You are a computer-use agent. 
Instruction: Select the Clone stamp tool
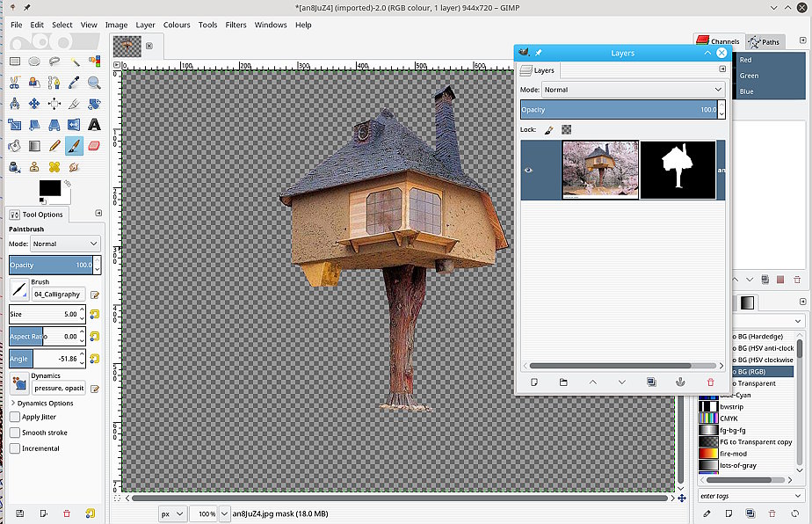click(34, 167)
